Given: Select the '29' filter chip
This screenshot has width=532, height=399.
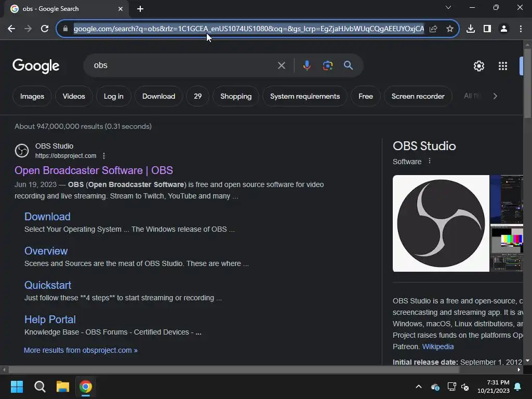Looking at the screenshot, I should pos(198,96).
